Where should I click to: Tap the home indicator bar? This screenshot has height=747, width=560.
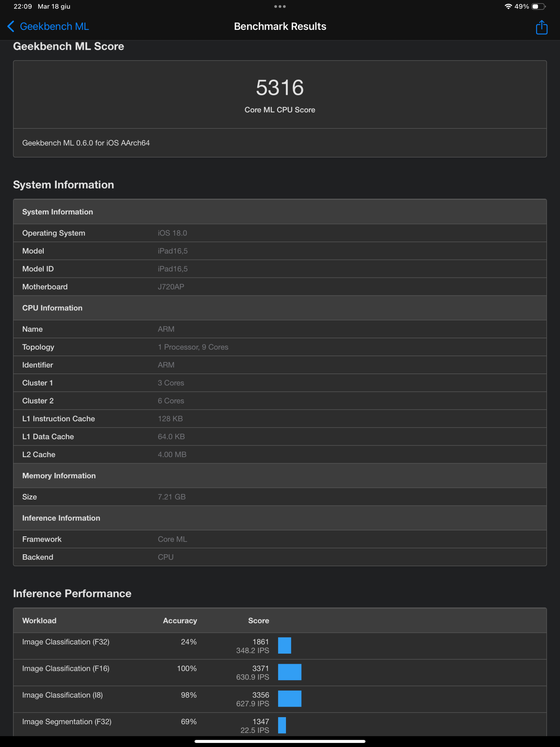tap(280, 741)
